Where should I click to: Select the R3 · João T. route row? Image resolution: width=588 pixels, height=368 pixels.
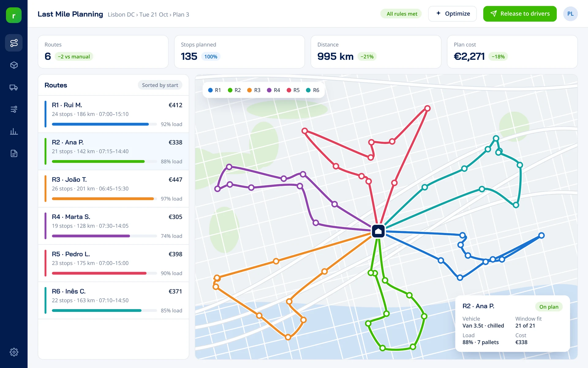(113, 189)
